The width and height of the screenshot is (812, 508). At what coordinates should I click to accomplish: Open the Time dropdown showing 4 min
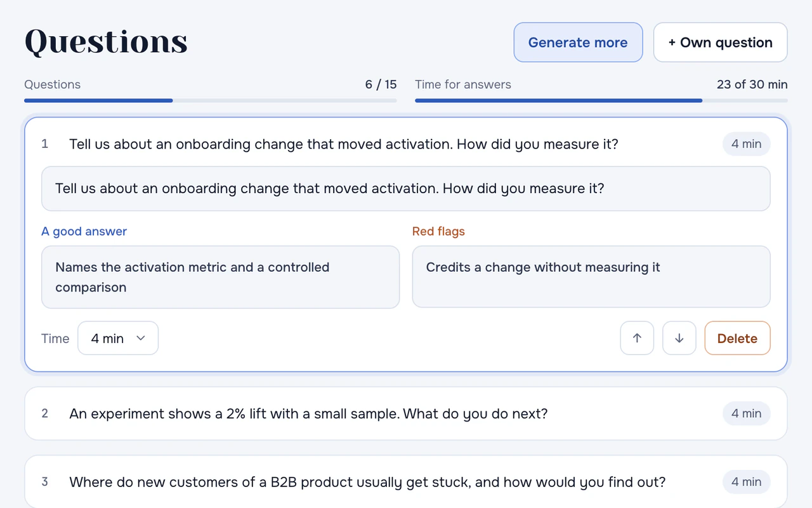click(118, 338)
